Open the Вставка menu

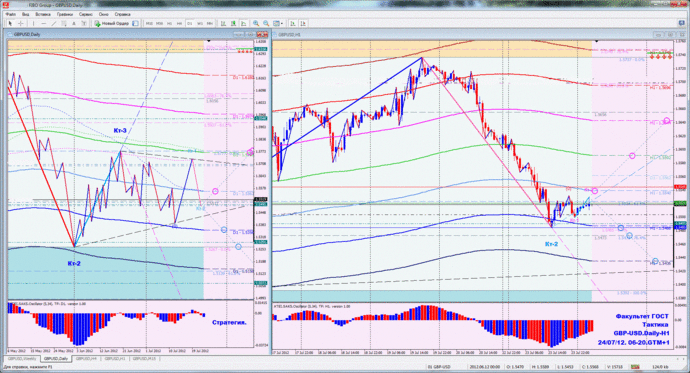click(x=43, y=14)
